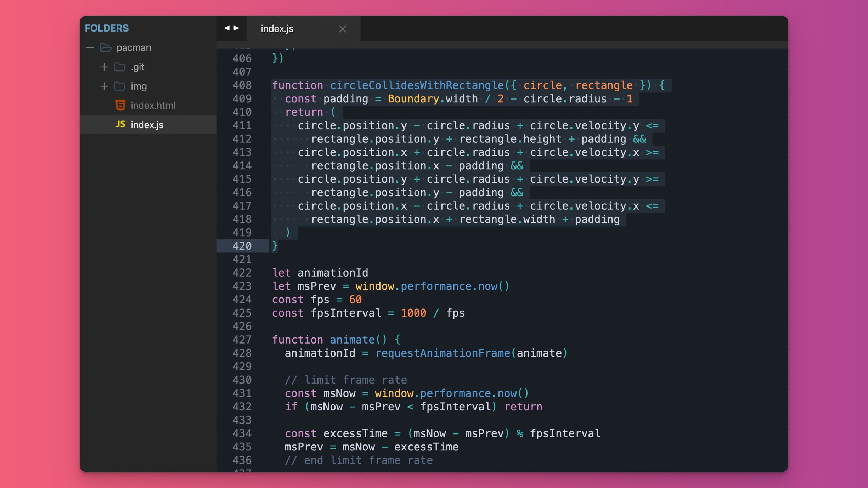Image resolution: width=868 pixels, height=488 pixels.
Task: Click 'requestAnimationFrame' on line 428
Action: point(443,353)
